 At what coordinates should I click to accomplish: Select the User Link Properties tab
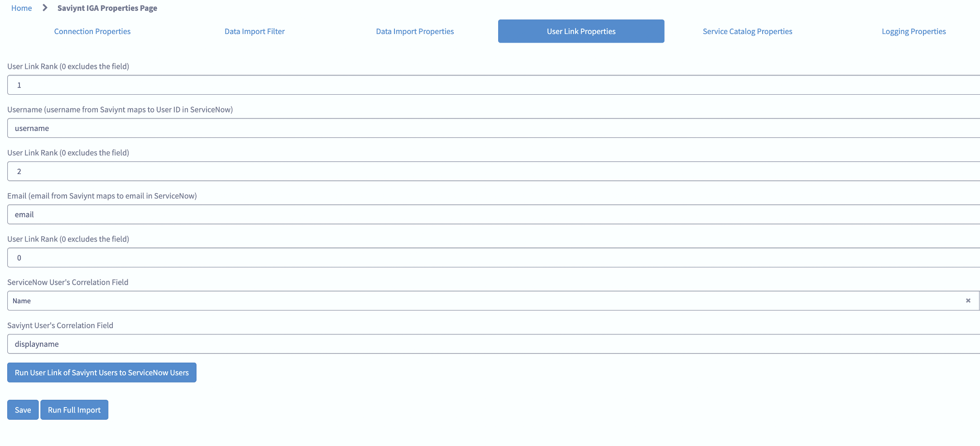click(x=581, y=31)
